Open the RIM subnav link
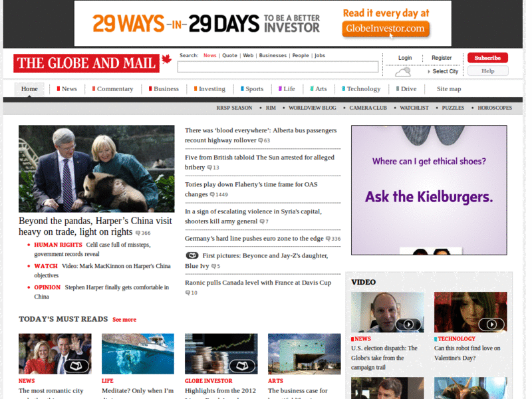532x399 pixels. pos(271,108)
